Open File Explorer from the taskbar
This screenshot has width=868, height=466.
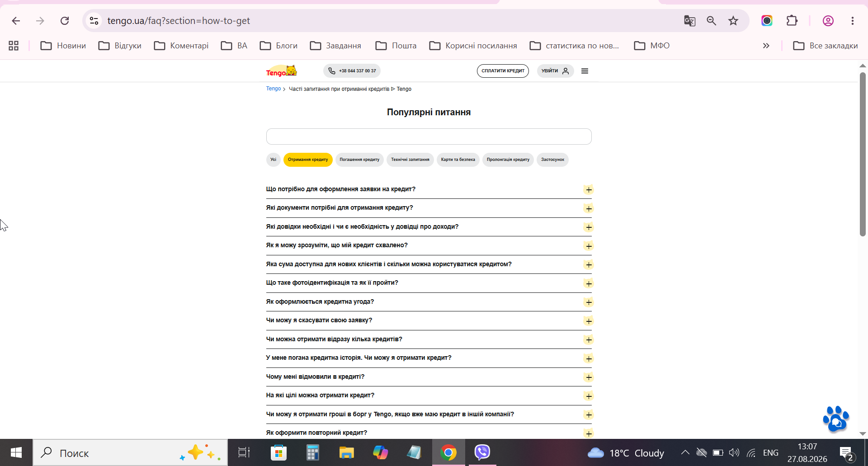(x=346, y=452)
